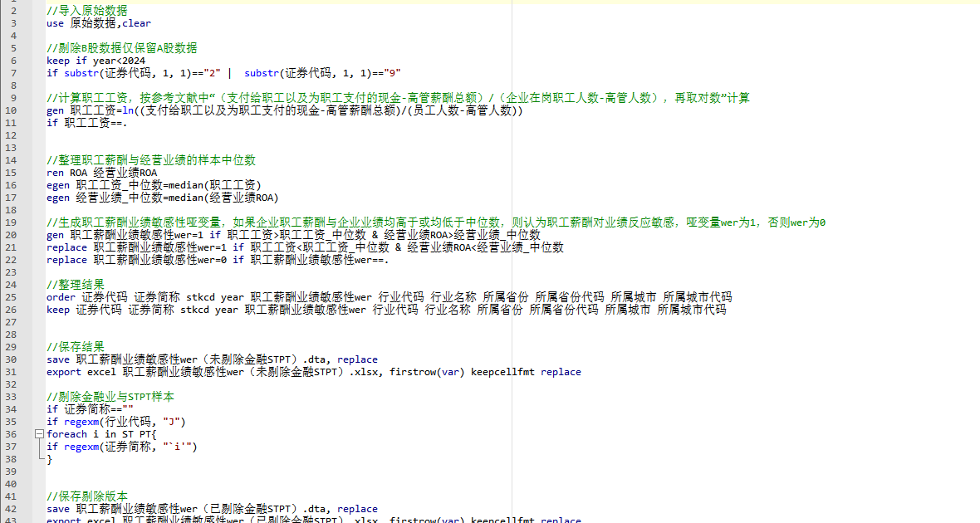Click the '//导入原始数据' comment
980x523 pixels.
(x=87, y=11)
